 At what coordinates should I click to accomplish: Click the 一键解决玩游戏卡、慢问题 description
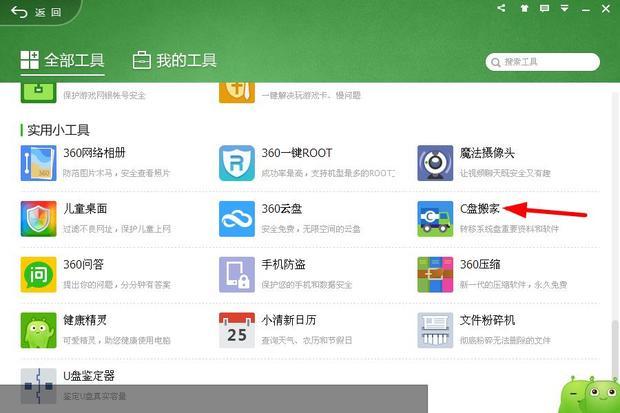pos(311,95)
